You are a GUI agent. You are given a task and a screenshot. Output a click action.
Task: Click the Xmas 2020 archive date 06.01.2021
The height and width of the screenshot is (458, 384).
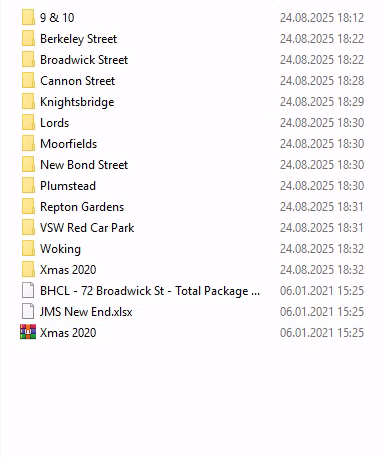coord(322,333)
